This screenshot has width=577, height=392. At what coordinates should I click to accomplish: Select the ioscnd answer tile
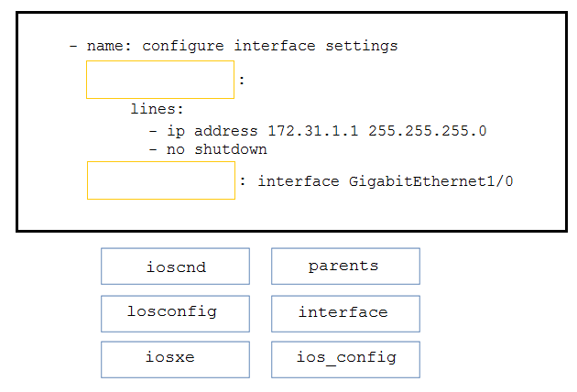[175, 267]
